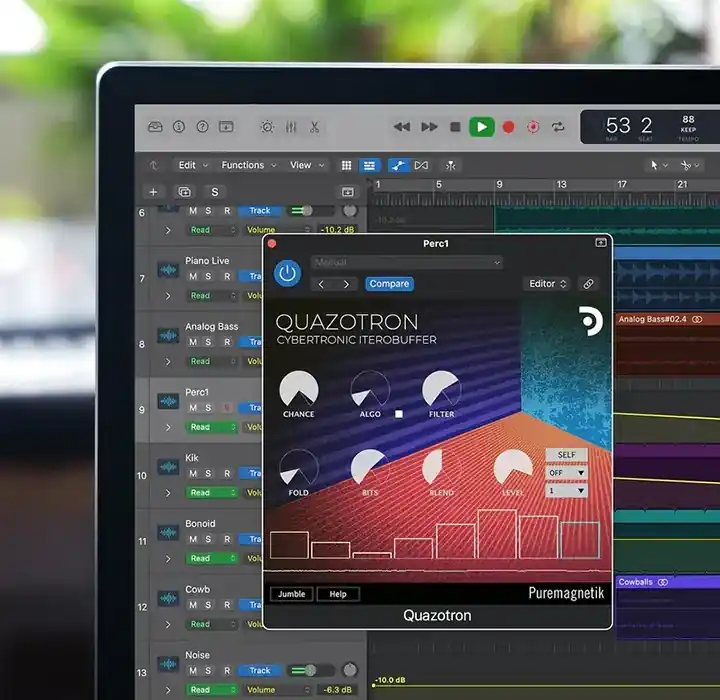Solo the Cowb track

pos(208,605)
